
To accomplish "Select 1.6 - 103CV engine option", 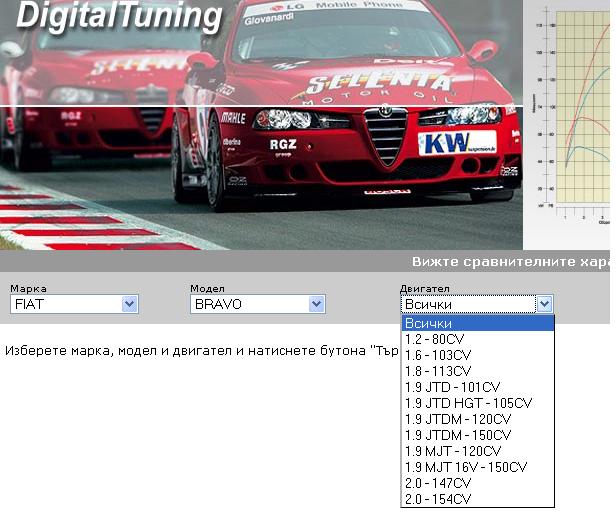I will 476,355.
